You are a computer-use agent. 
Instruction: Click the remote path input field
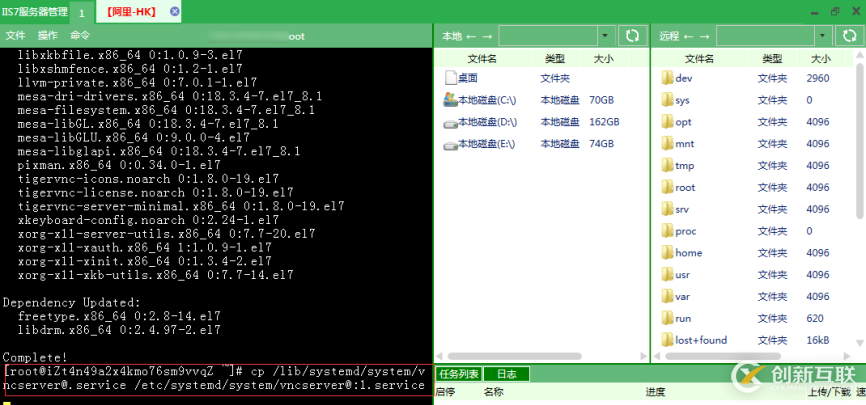click(765, 36)
